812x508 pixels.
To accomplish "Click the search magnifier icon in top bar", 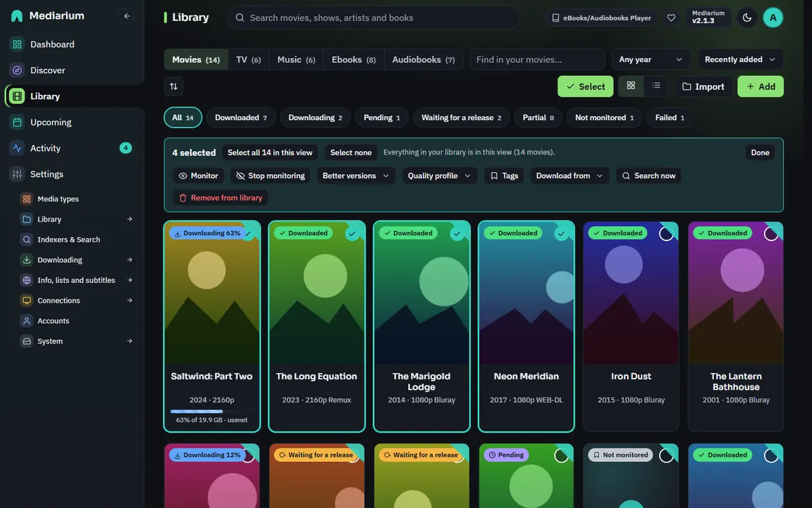I will pyautogui.click(x=240, y=18).
